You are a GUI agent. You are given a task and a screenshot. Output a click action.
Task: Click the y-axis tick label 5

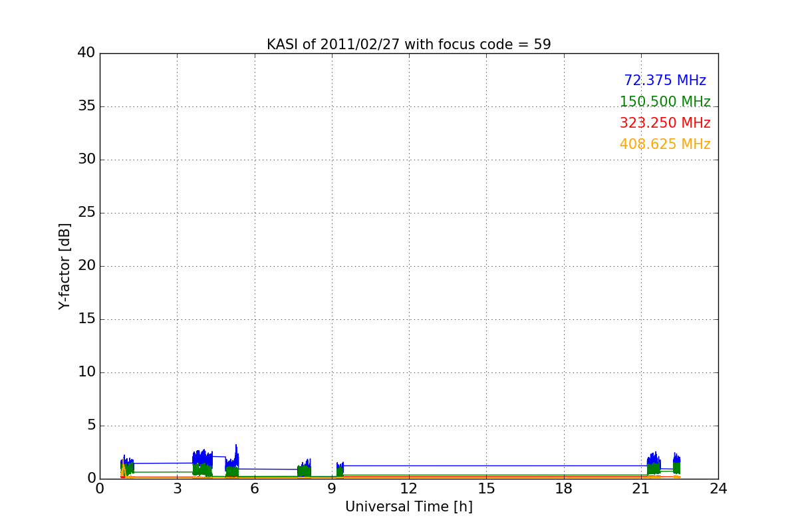90,426
